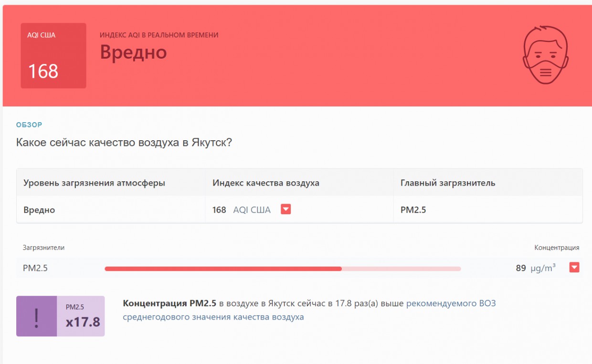The image size is (592, 364).
Task: Click the Индекс качества воздуха column header
Action: pos(265,183)
